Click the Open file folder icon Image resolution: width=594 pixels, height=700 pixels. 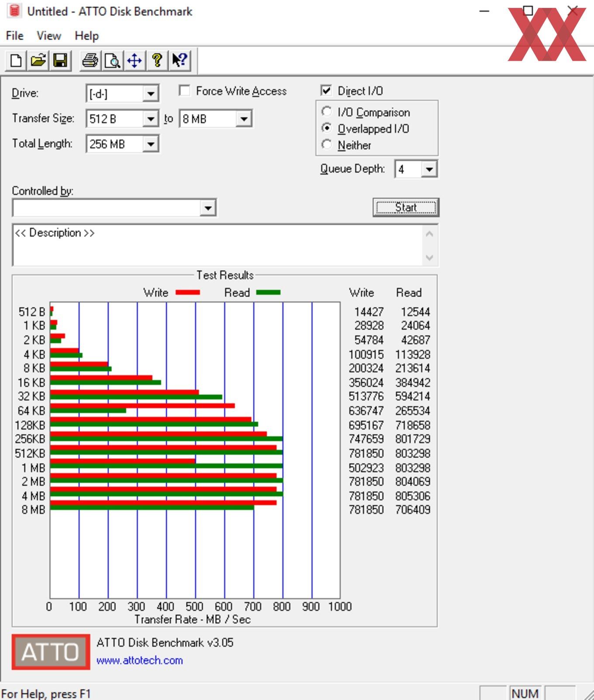(38, 60)
